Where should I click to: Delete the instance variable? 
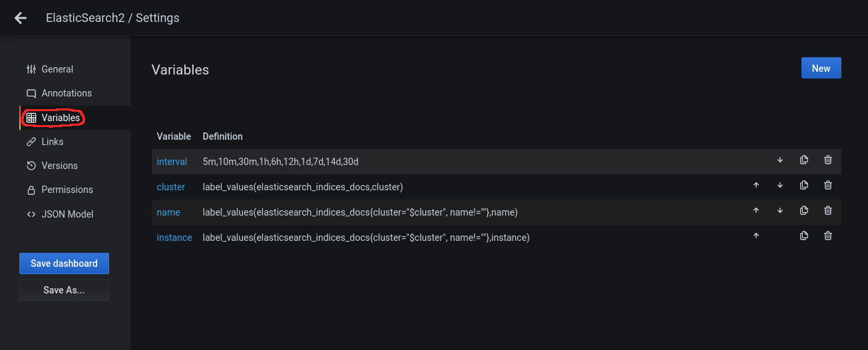[827, 236]
